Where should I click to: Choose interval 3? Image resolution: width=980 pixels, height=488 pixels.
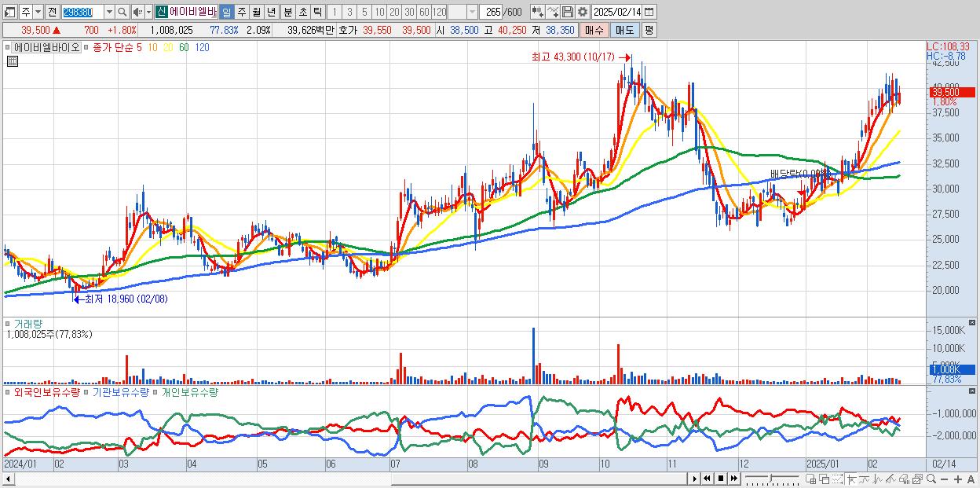[349, 12]
